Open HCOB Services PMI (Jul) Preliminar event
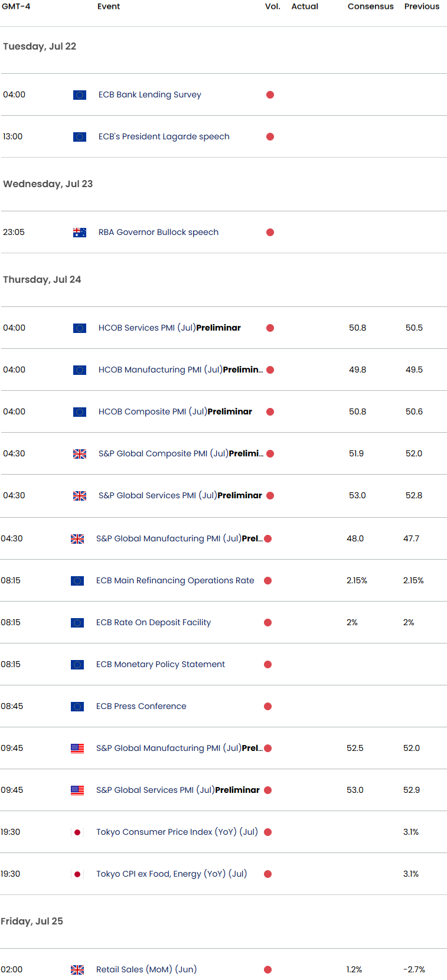Viewport: 447px width, 980px height. pyautogui.click(x=169, y=328)
